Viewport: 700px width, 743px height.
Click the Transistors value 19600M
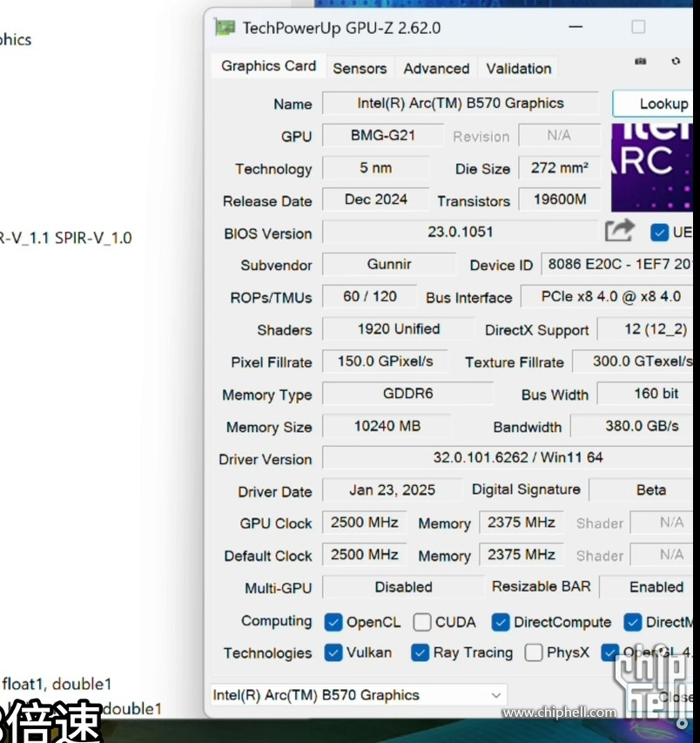pyautogui.click(x=559, y=199)
